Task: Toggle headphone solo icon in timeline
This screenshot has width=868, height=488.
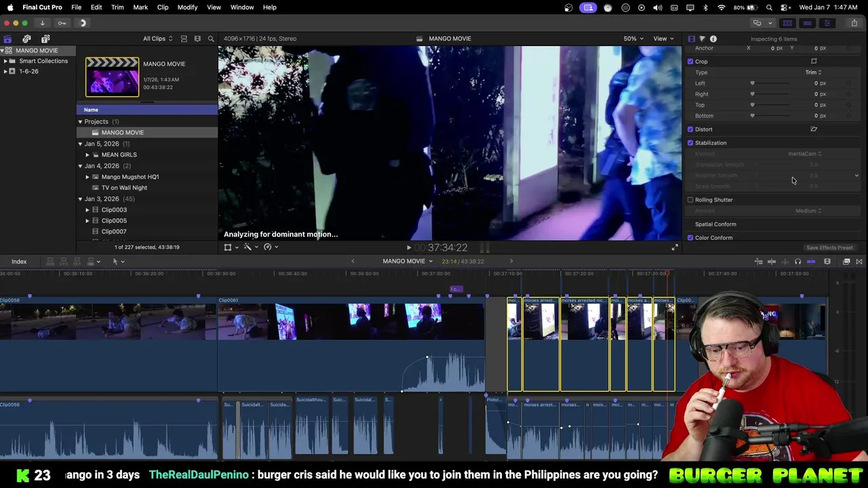Action: pos(797,262)
